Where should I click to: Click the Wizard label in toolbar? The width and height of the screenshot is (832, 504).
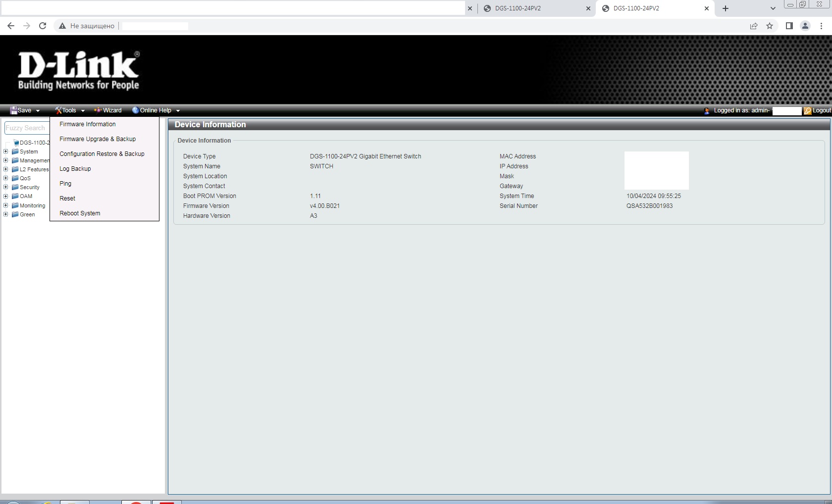pyautogui.click(x=112, y=110)
